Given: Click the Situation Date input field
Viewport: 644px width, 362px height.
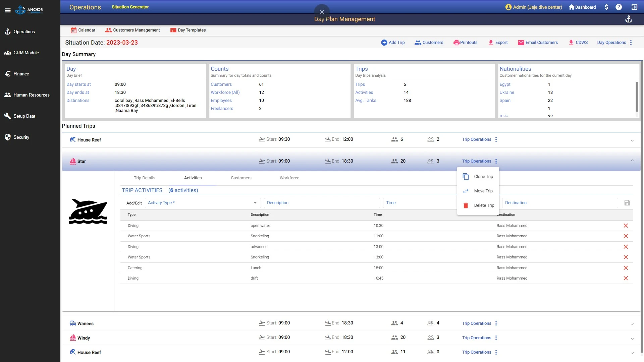Looking at the screenshot, I should (x=122, y=43).
